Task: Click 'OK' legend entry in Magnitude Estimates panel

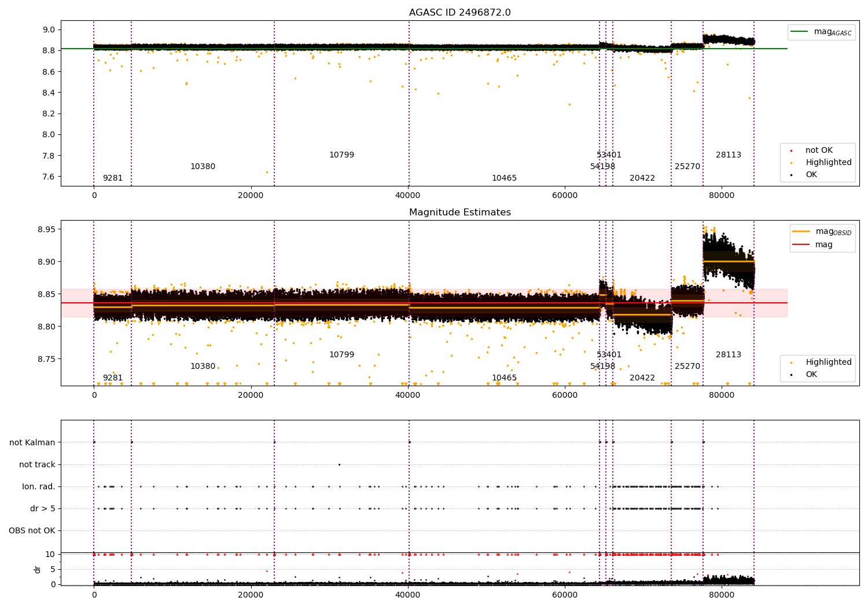Action: click(x=804, y=374)
